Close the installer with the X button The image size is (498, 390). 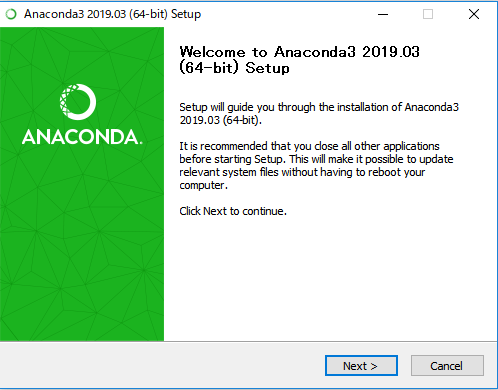(x=474, y=14)
